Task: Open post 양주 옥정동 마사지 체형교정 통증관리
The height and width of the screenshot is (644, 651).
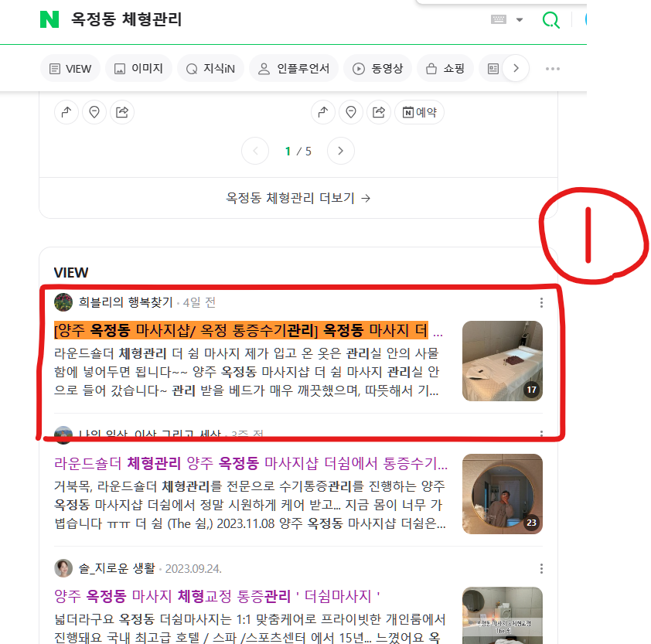Action: click(x=217, y=596)
